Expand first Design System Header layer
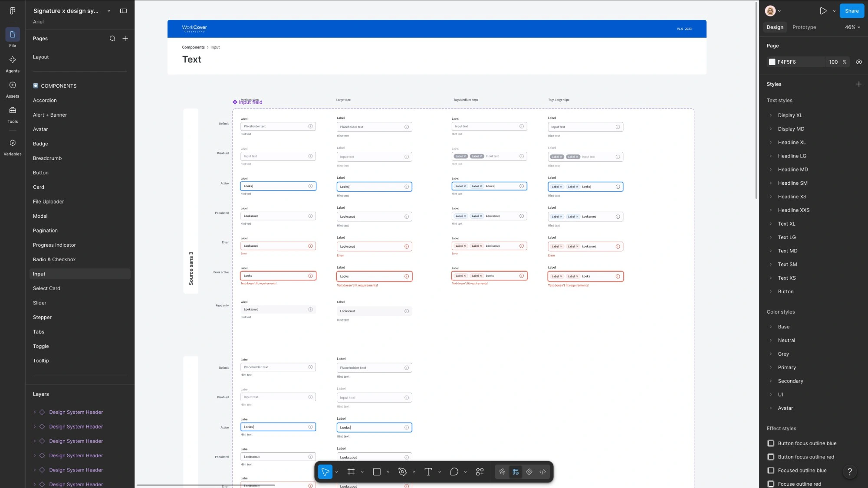Screen dimensions: 868x488 [35, 413]
